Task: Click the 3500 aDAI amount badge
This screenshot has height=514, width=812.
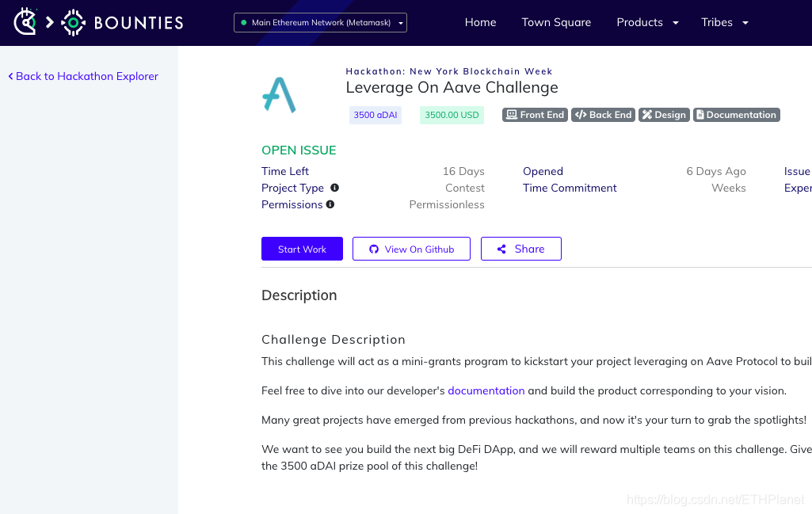Action: click(x=376, y=115)
